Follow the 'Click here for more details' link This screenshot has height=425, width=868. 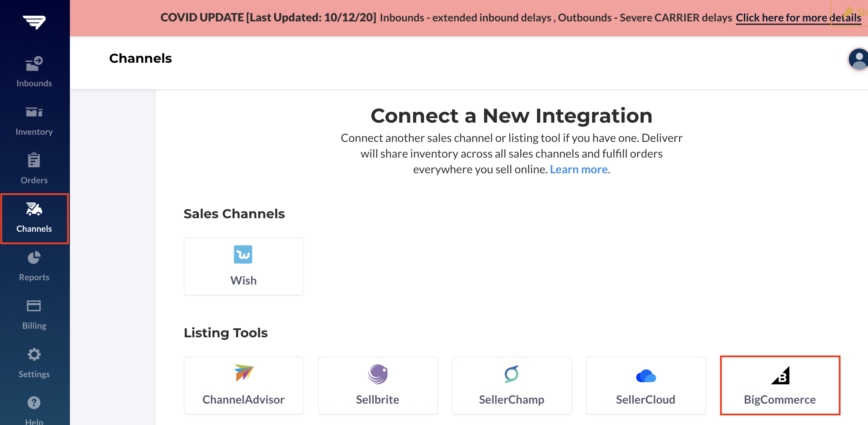click(798, 17)
